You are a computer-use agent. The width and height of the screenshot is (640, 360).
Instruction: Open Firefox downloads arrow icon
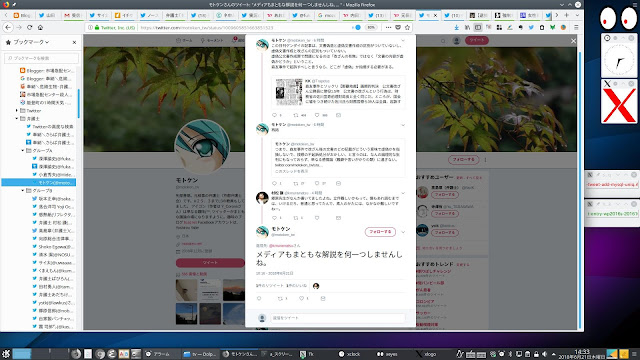click(x=456, y=27)
